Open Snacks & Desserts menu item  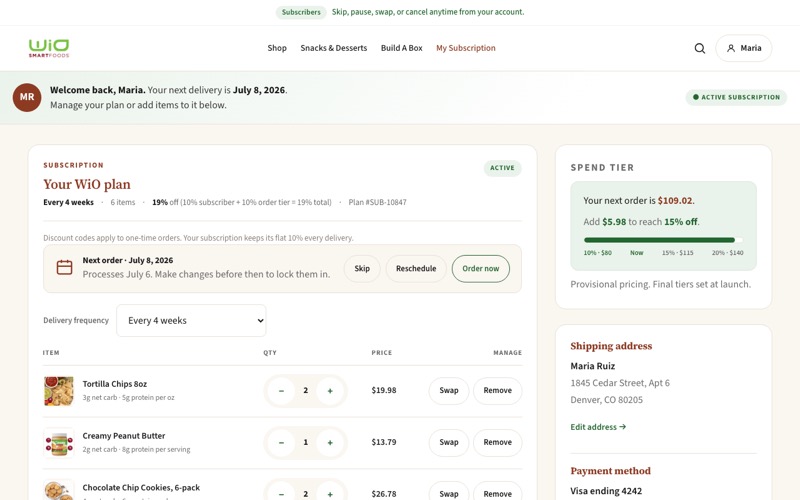(334, 48)
